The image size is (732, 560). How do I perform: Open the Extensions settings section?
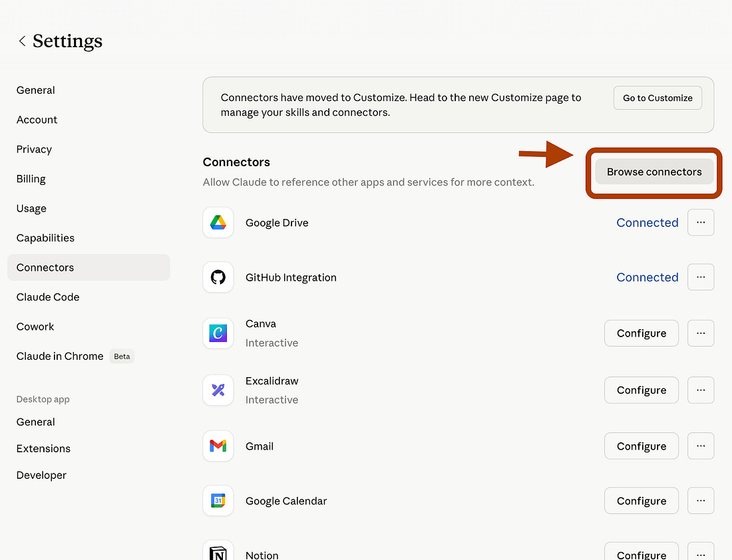(43, 448)
